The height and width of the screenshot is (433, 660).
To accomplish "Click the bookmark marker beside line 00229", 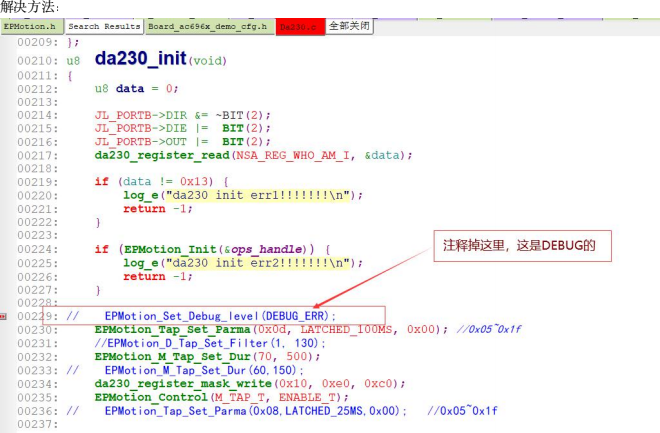I will point(3,316).
